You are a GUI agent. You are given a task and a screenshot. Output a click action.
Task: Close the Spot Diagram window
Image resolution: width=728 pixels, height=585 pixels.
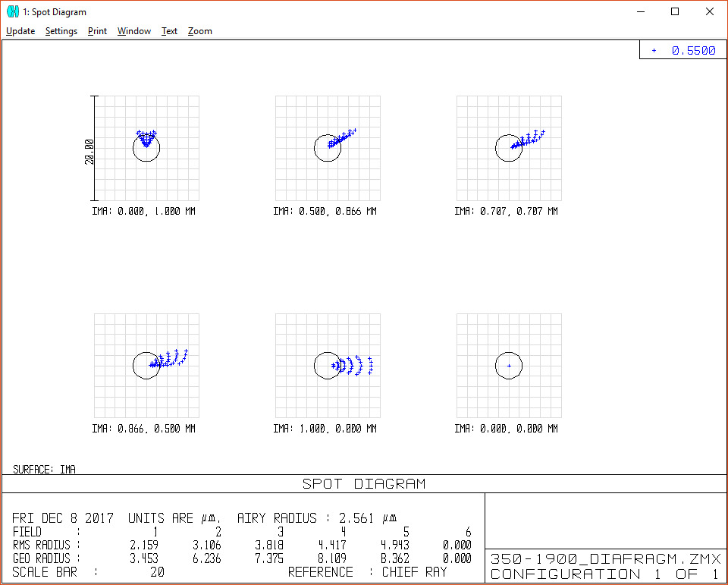coord(710,12)
